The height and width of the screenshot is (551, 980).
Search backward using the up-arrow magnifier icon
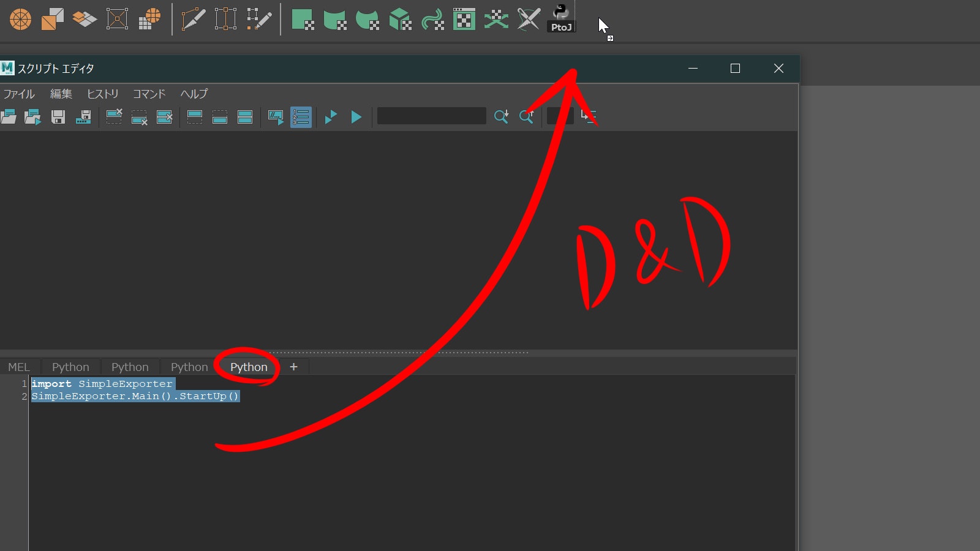coord(526,117)
